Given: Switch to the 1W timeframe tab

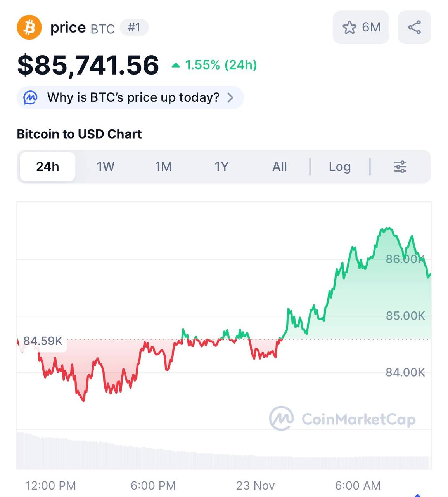Looking at the screenshot, I should (106, 167).
